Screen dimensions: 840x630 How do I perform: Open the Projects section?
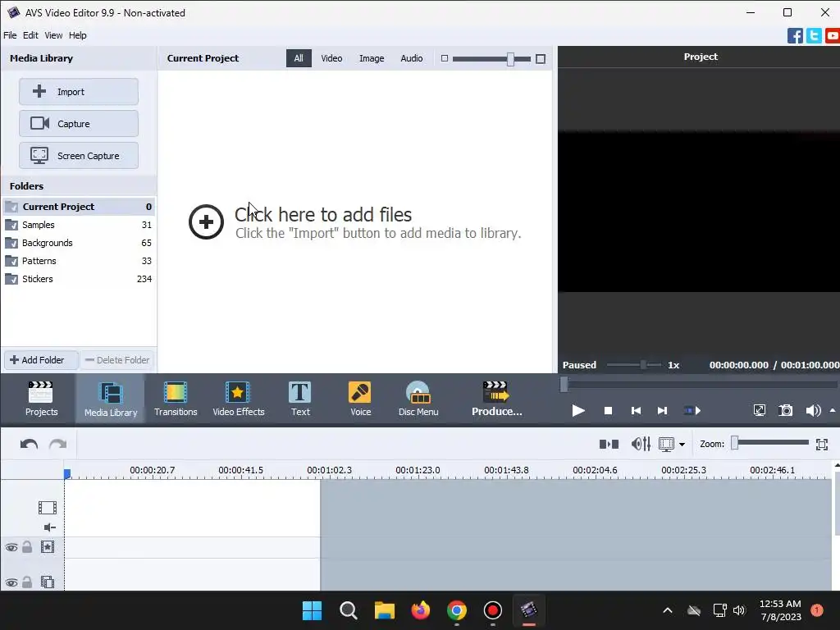tap(41, 399)
